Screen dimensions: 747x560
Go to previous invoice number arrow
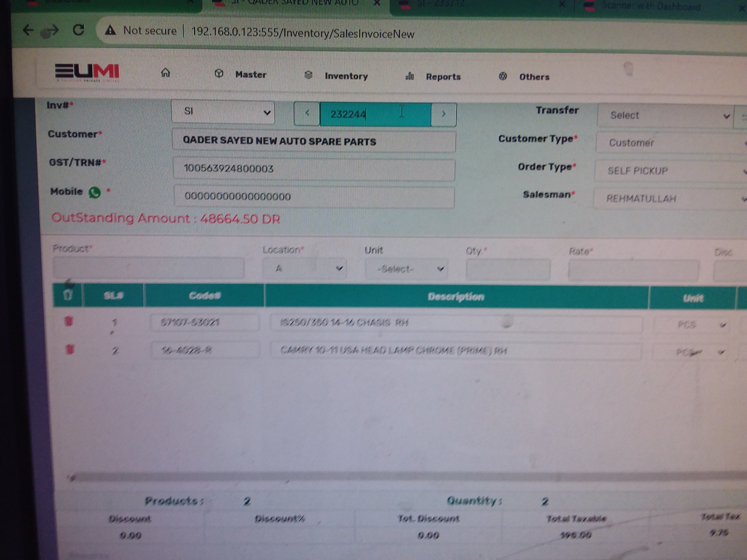(307, 113)
